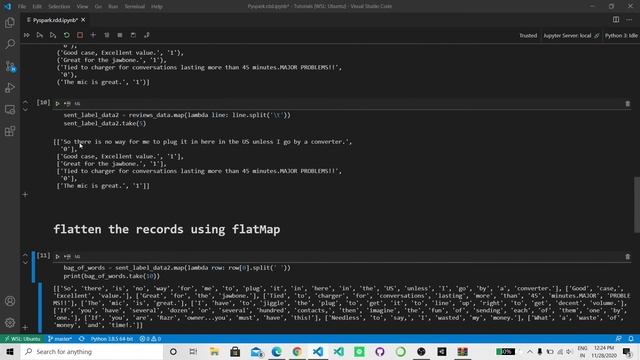Open notifications bell in status bar
640x360 pixels.
(x=631, y=339)
